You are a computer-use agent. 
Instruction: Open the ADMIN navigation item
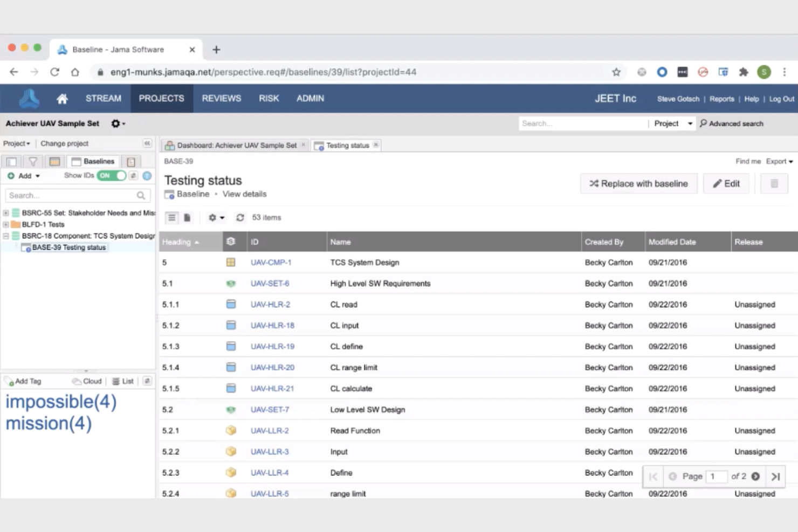pyautogui.click(x=310, y=99)
